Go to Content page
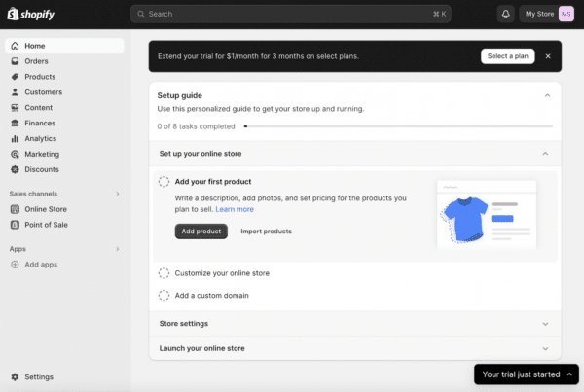 (x=65, y=108)
